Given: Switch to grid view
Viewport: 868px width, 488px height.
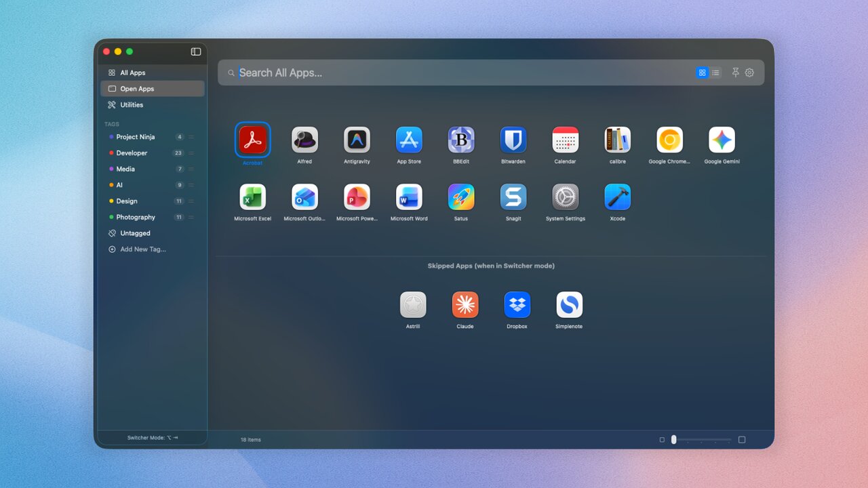Looking at the screenshot, I should coord(702,73).
